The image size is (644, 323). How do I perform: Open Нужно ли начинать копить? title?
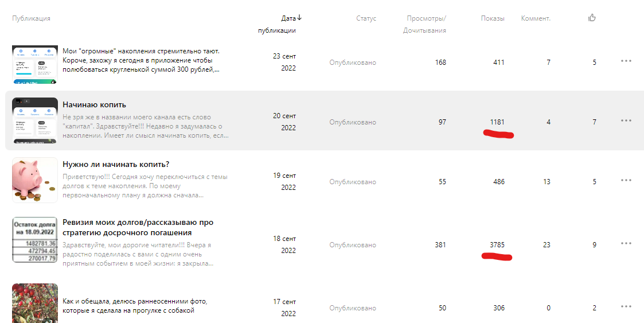point(116,165)
